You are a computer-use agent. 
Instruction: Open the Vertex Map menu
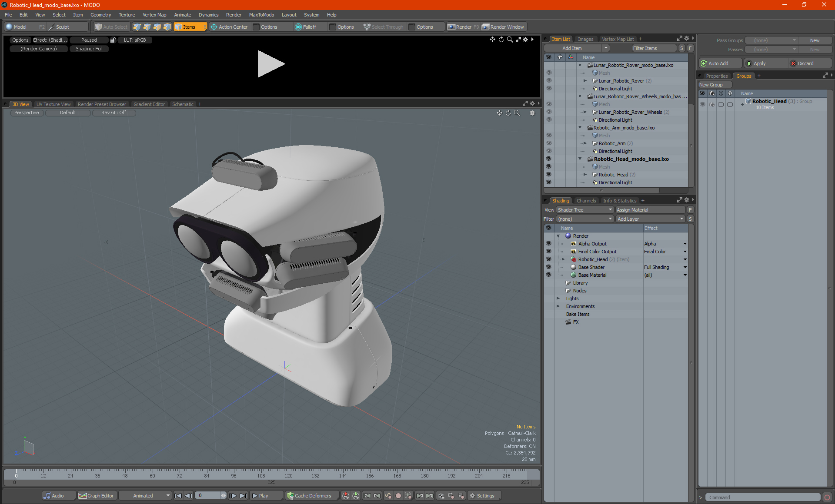(x=154, y=15)
